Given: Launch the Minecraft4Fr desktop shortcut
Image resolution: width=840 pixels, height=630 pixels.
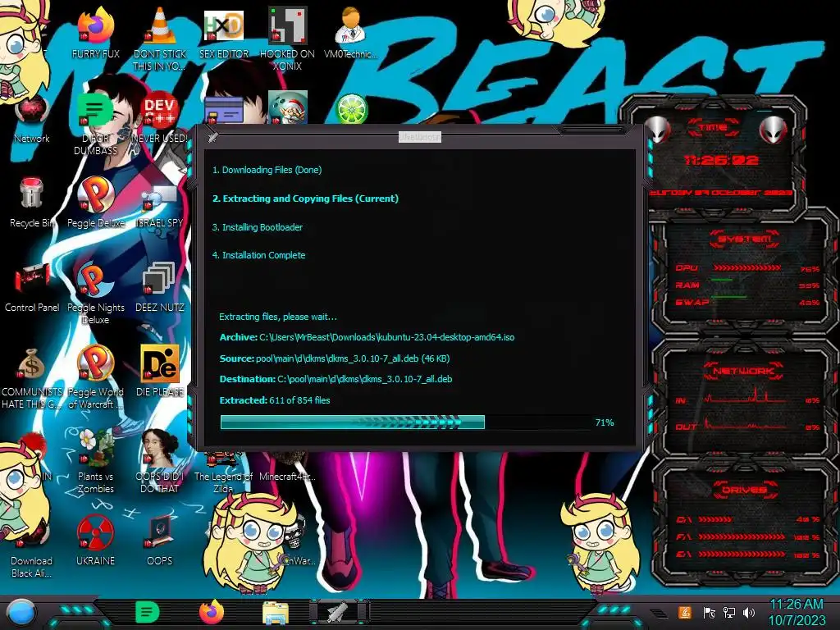Looking at the screenshot, I should tap(287, 467).
